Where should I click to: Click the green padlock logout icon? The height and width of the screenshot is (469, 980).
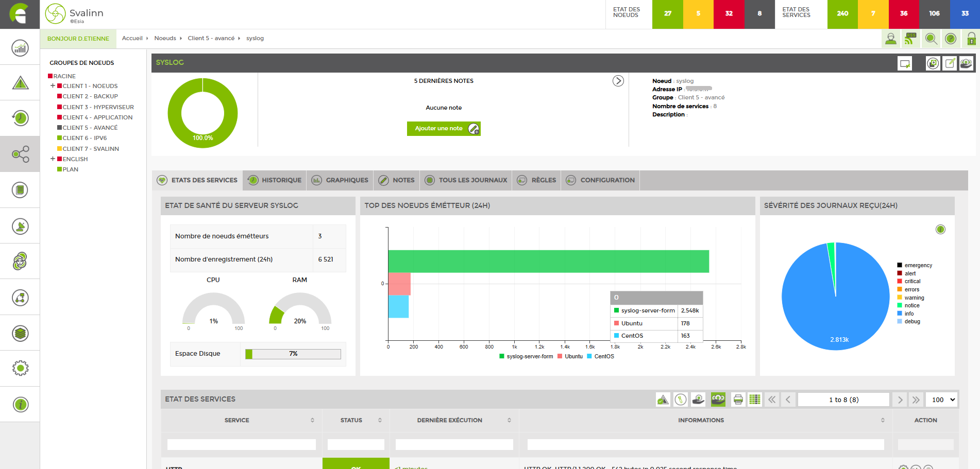971,39
